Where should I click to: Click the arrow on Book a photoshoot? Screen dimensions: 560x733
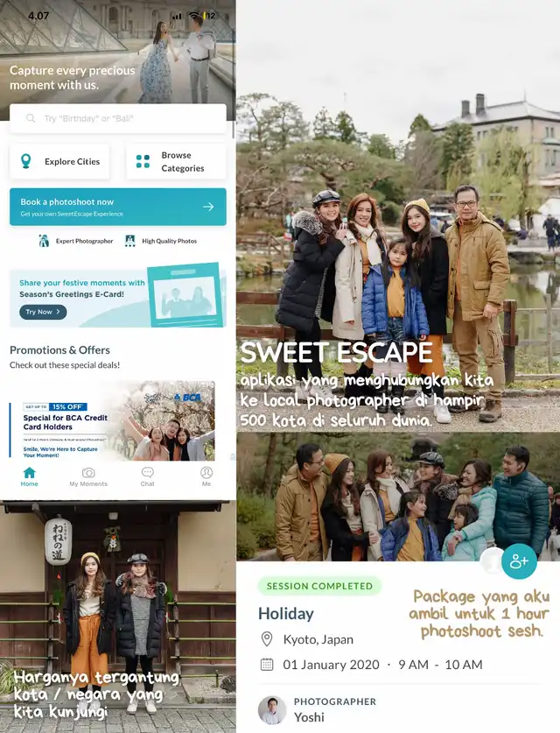208,207
